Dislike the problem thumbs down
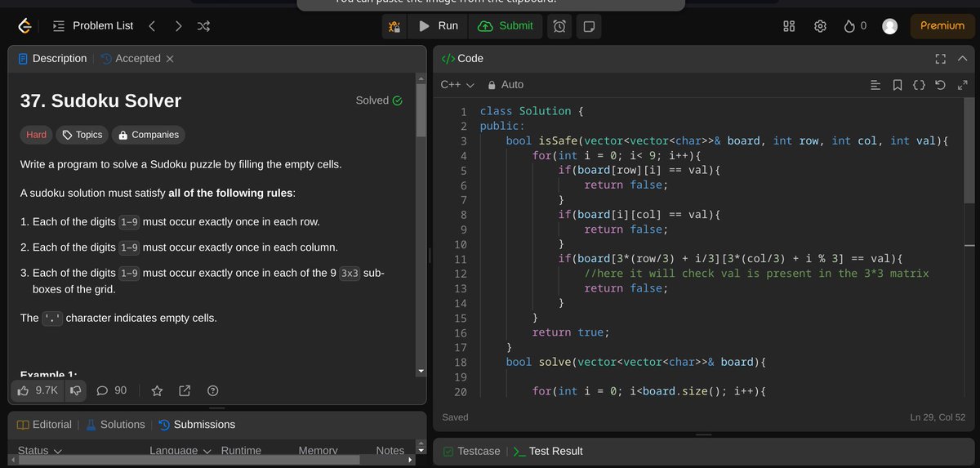Image resolution: width=980 pixels, height=468 pixels. [x=75, y=390]
